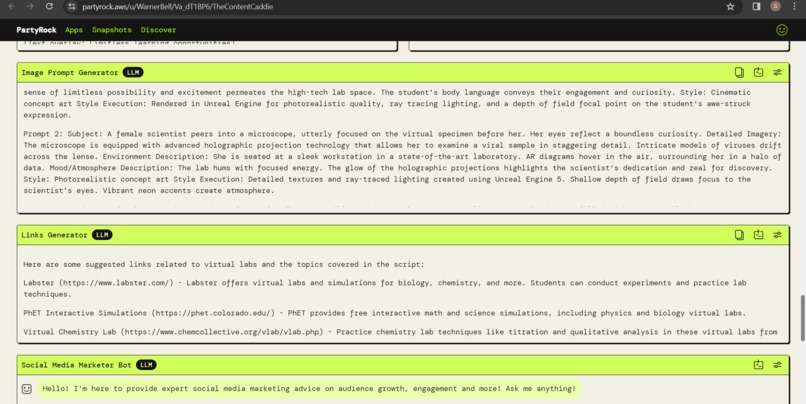This screenshot has height=404, width=806.
Task: Click the page vertical scrollbar thumb
Action: 802,318
